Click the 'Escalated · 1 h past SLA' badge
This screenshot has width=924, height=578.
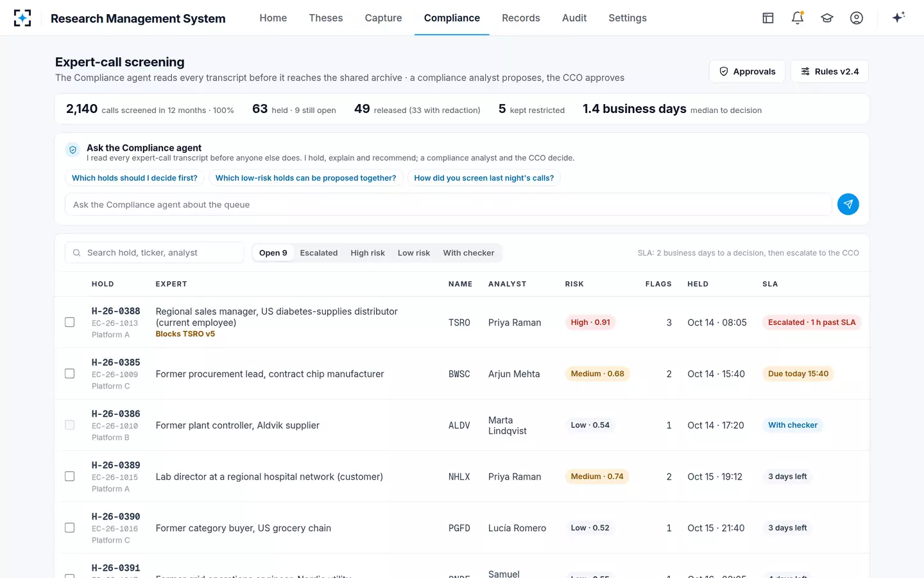coord(812,322)
